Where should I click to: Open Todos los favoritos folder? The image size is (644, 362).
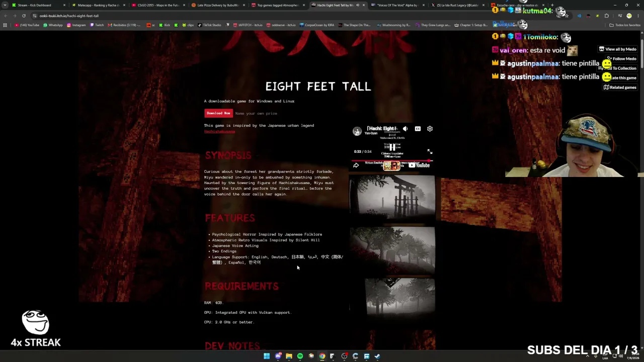pyautogui.click(x=625, y=25)
